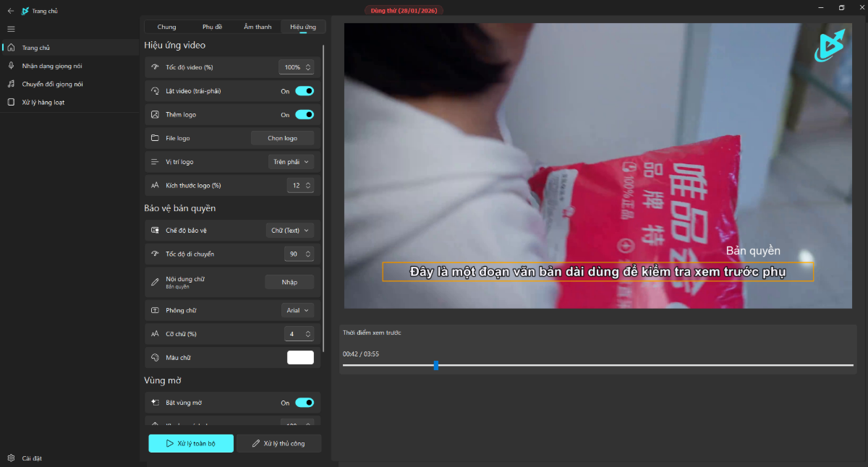Switch to the Âm thanh tab
This screenshot has width=868, height=467.
257,26
